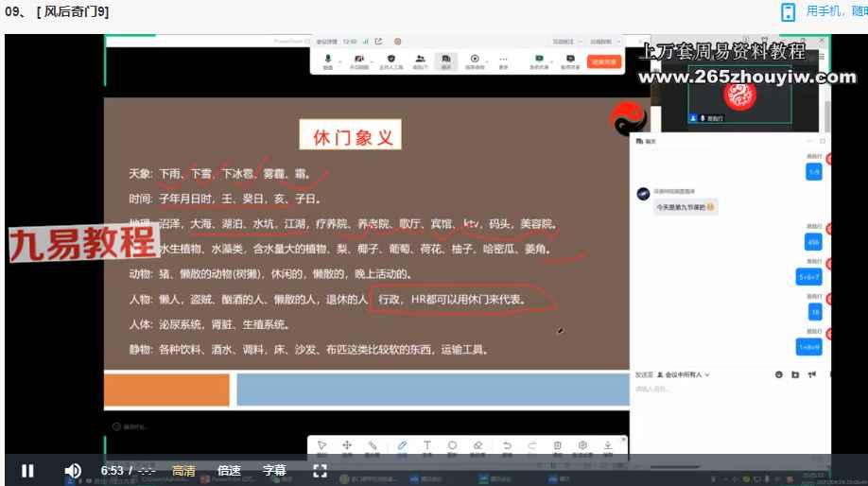Open the more options ellipsis menu
The width and height of the screenshot is (868, 486).
pos(504,61)
